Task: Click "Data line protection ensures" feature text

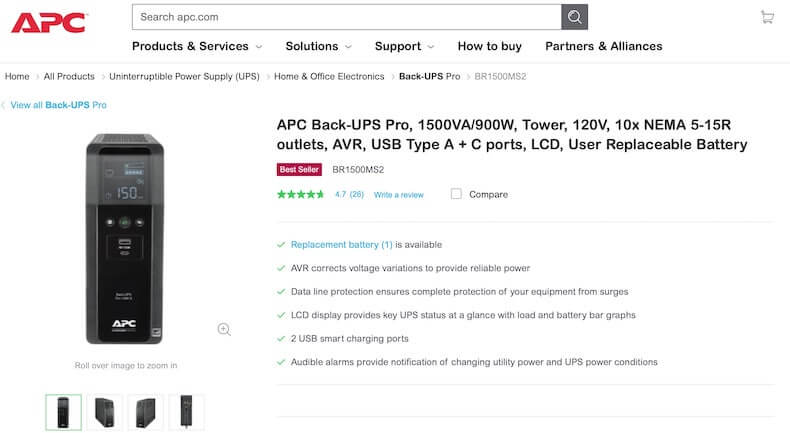Action: tap(459, 291)
